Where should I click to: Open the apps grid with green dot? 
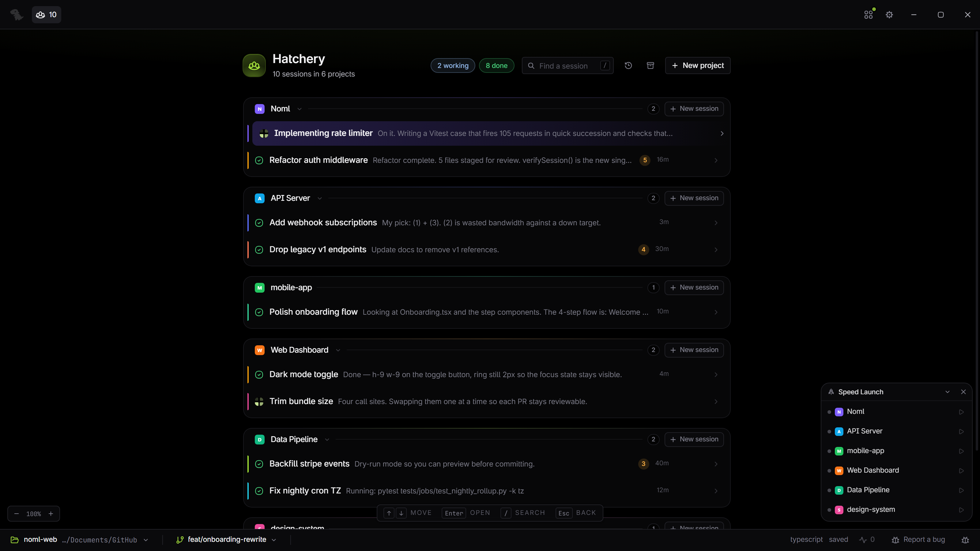(869, 14)
